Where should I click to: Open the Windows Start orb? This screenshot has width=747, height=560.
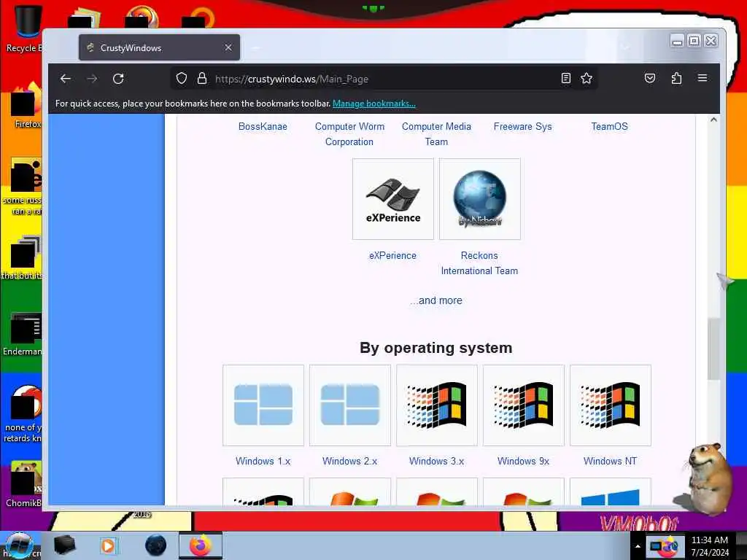[18, 545]
